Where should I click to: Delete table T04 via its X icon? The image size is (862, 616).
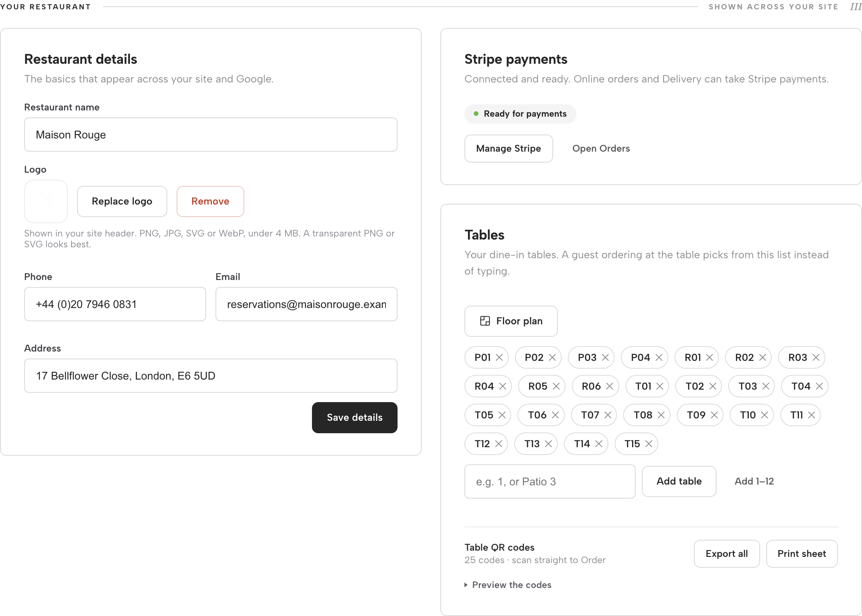pyautogui.click(x=819, y=386)
